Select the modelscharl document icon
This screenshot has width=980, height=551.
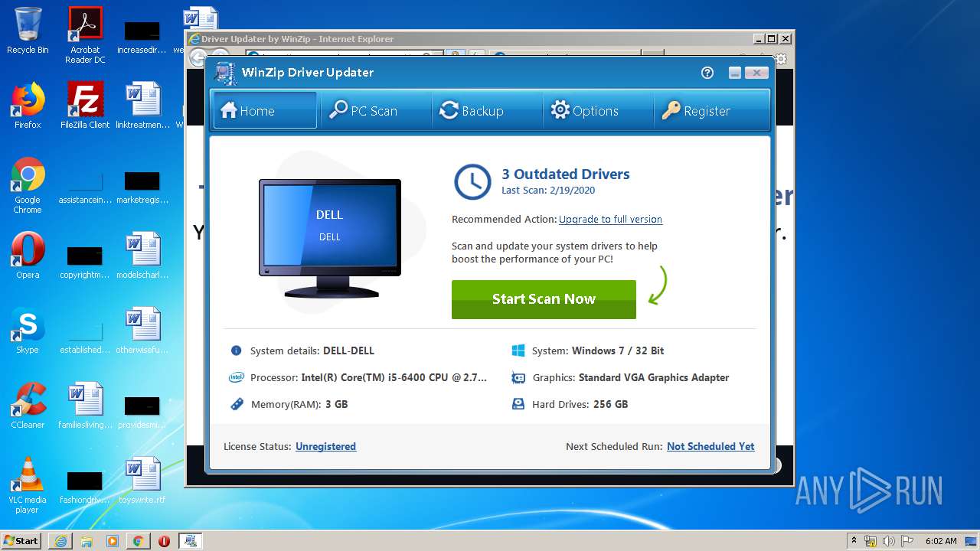click(x=143, y=256)
